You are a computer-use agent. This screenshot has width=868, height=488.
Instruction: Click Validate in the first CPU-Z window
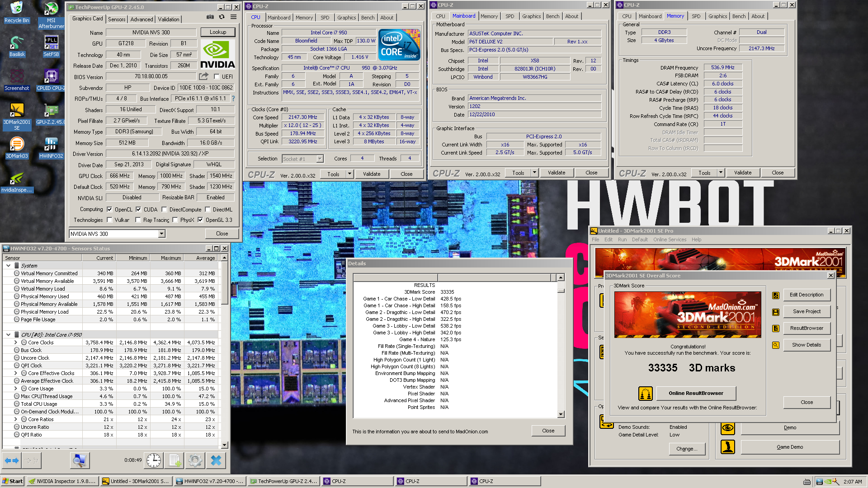coord(372,174)
